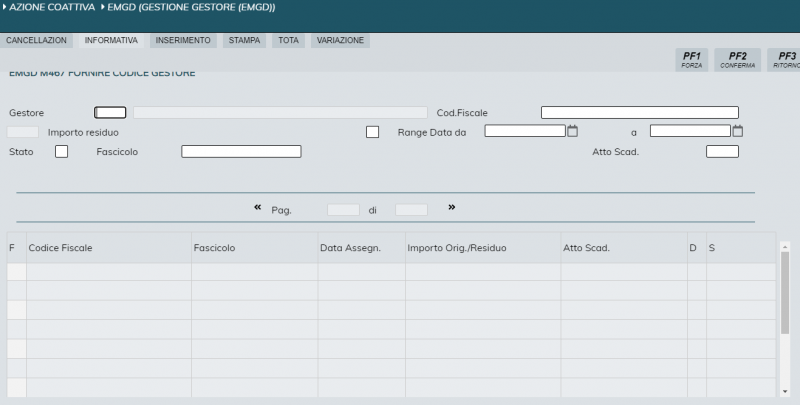Open the Variazione tab
This screenshot has width=800, height=405.
click(x=340, y=41)
